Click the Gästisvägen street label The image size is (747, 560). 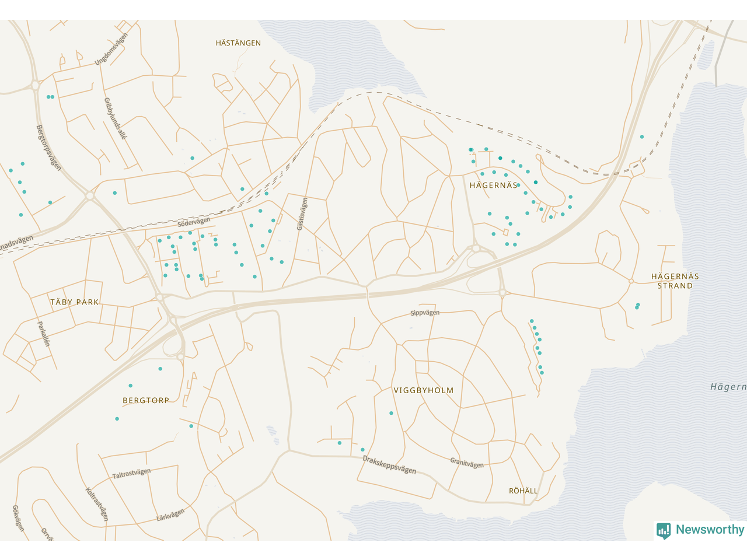(302, 213)
